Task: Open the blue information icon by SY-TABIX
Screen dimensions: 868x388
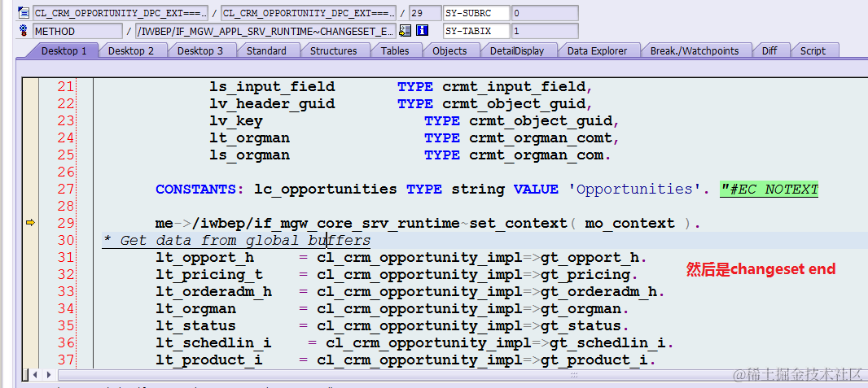Action: point(423,30)
